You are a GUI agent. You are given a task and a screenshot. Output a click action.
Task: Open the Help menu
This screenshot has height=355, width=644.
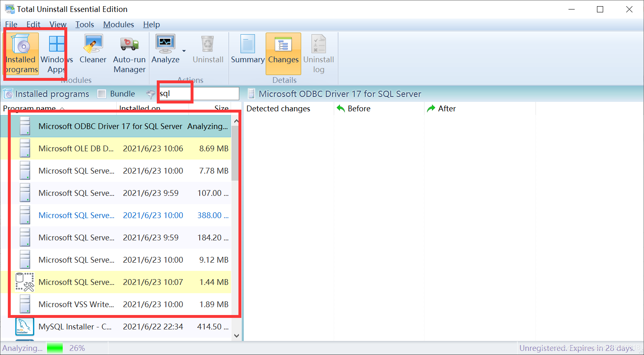pos(151,24)
